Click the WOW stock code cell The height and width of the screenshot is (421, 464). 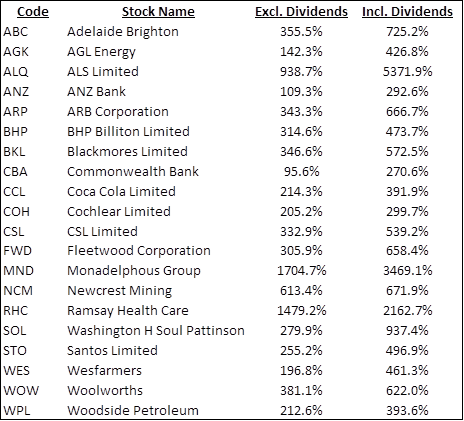point(21,391)
